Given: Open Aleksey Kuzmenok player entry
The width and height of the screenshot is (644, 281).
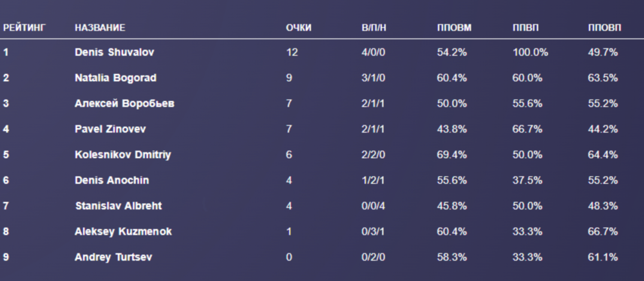Looking at the screenshot, I should coord(123,231).
